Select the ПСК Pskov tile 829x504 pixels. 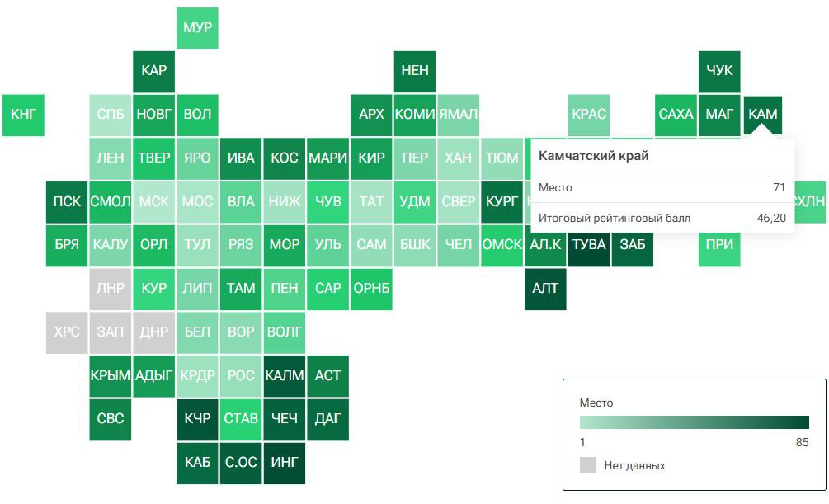click(x=67, y=201)
